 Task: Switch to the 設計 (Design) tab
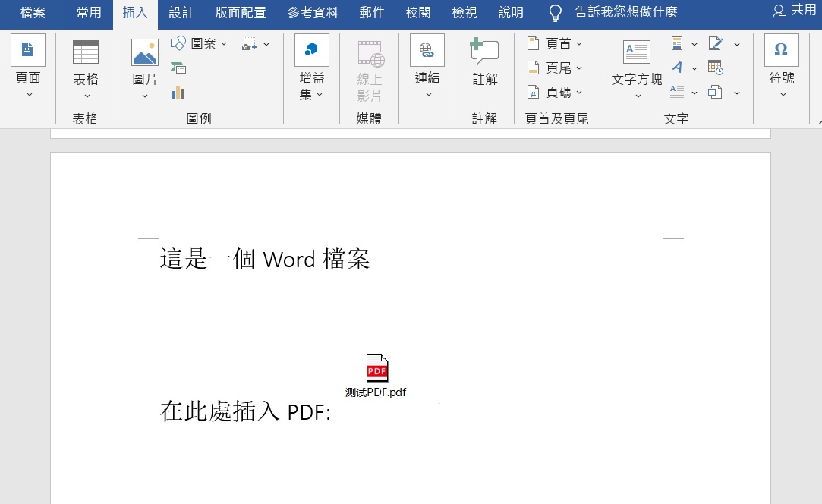[181, 13]
